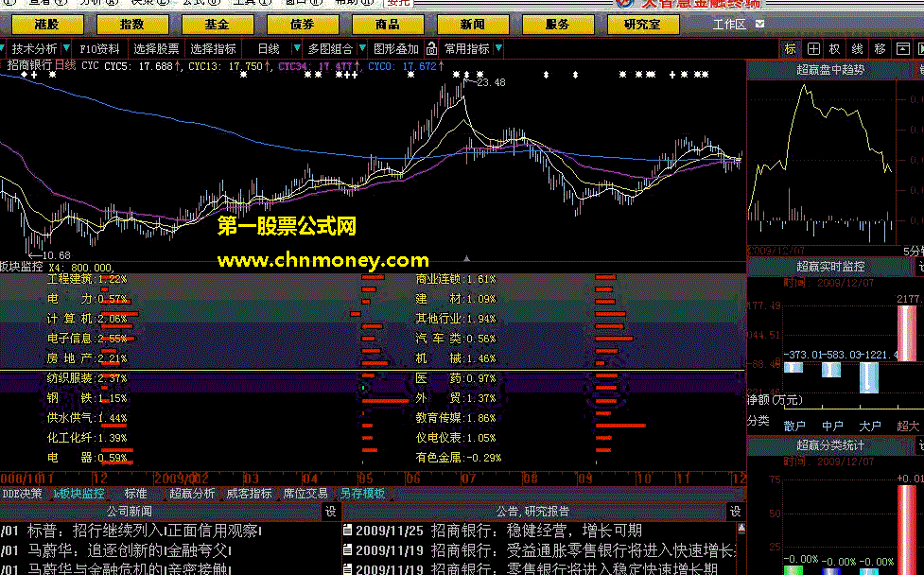Click the 技术分析 toolbar item
The width and height of the screenshot is (924, 575).
34,49
